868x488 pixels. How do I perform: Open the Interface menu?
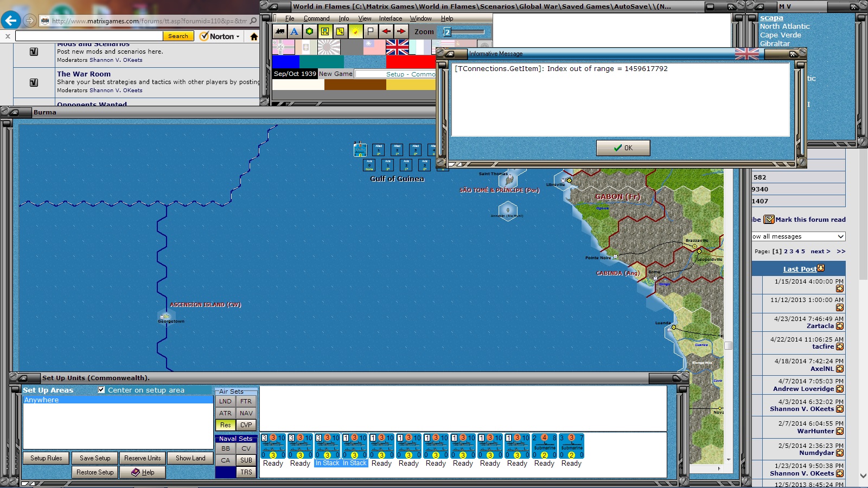click(391, 18)
